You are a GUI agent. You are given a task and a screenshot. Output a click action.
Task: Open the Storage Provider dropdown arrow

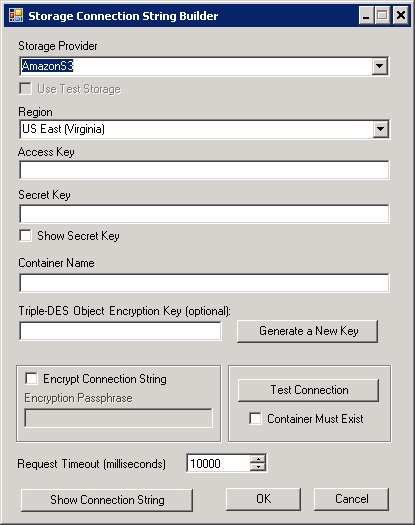coord(379,66)
